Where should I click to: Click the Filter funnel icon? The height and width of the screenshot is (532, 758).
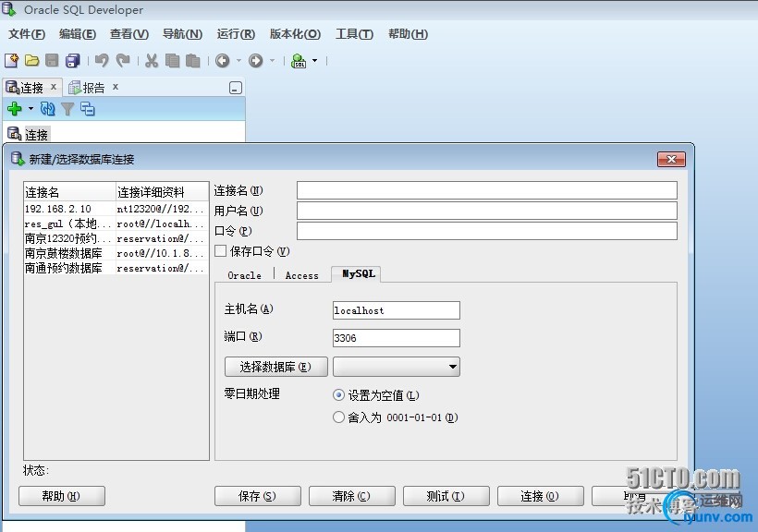tap(67, 109)
